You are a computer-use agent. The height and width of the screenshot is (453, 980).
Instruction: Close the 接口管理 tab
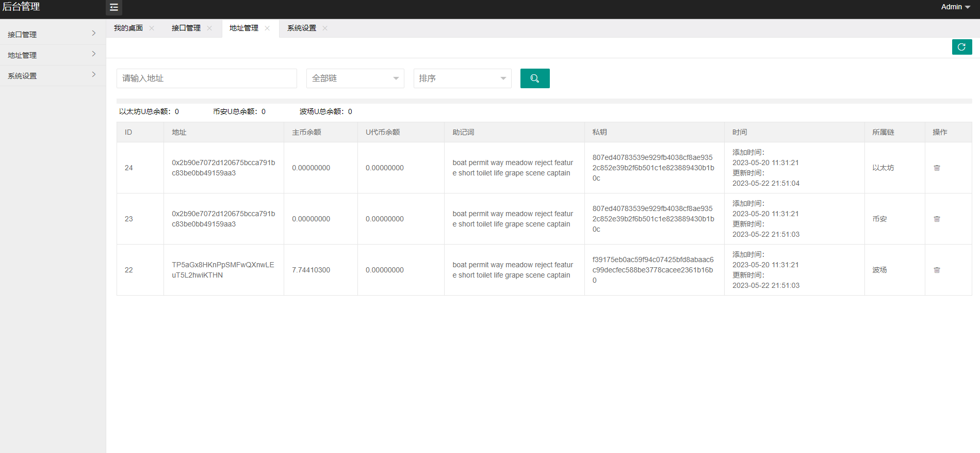[x=209, y=28]
